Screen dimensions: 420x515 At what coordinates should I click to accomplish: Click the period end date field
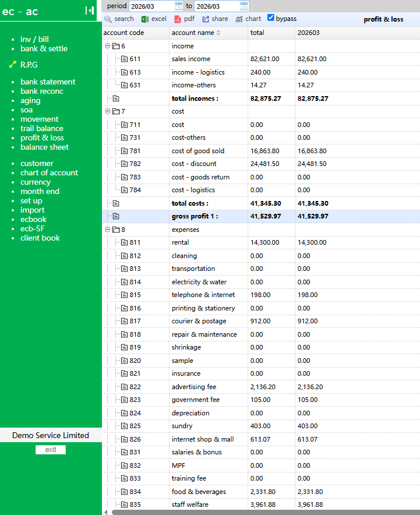click(x=222, y=6)
